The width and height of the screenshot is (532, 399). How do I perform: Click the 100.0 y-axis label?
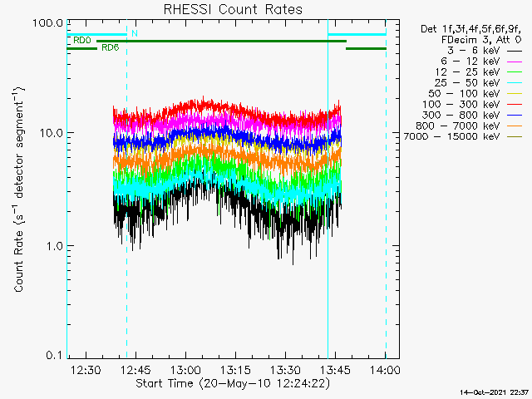pos(48,23)
